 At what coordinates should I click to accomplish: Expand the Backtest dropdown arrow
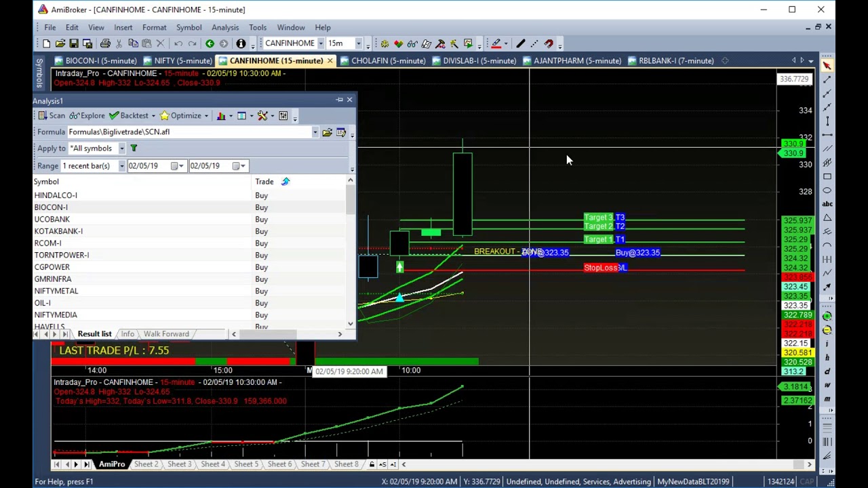153,116
